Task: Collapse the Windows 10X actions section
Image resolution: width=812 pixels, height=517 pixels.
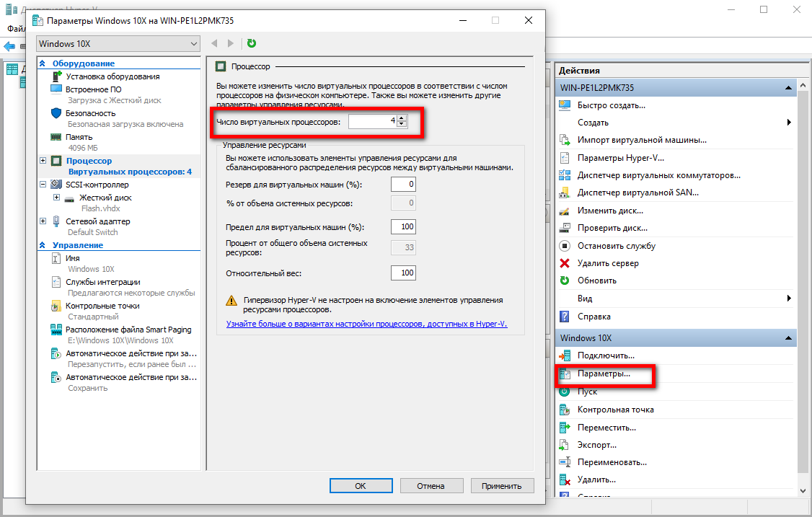Action: click(788, 337)
